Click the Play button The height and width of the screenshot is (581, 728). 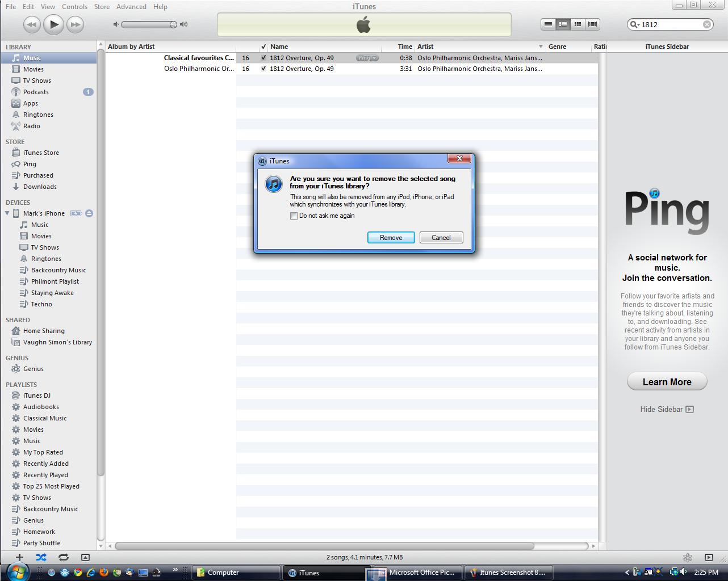(x=53, y=24)
